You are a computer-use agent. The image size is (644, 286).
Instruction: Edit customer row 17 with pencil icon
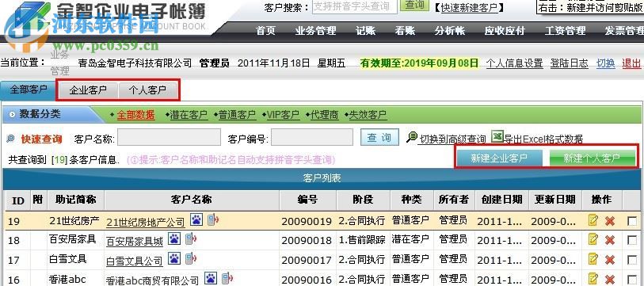(593, 258)
